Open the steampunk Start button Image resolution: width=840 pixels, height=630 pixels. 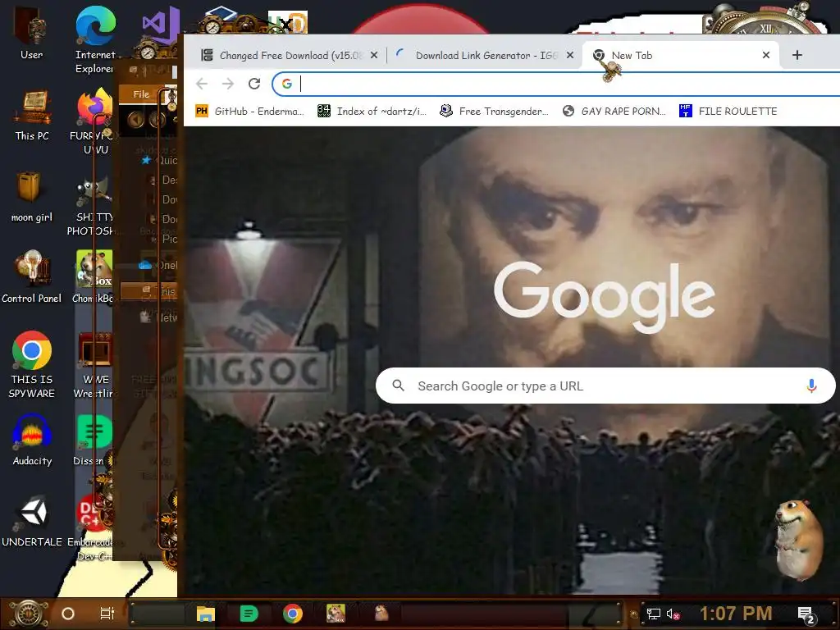(29, 614)
